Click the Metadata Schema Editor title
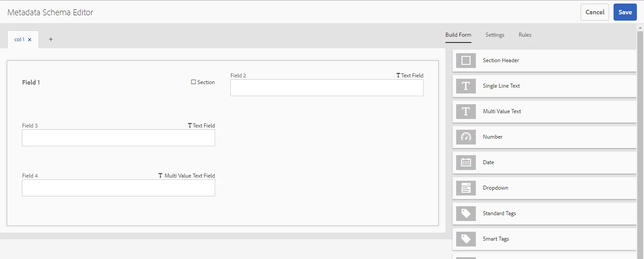 [x=50, y=13]
